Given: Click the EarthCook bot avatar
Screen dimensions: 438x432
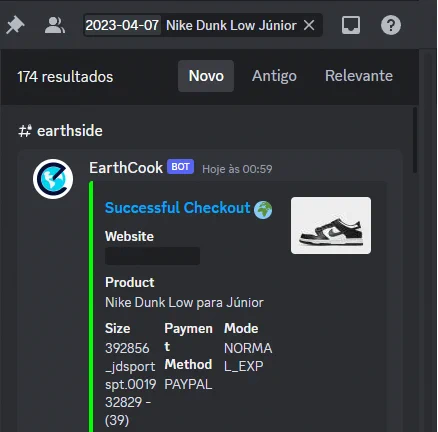Looking at the screenshot, I should tap(53, 179).
